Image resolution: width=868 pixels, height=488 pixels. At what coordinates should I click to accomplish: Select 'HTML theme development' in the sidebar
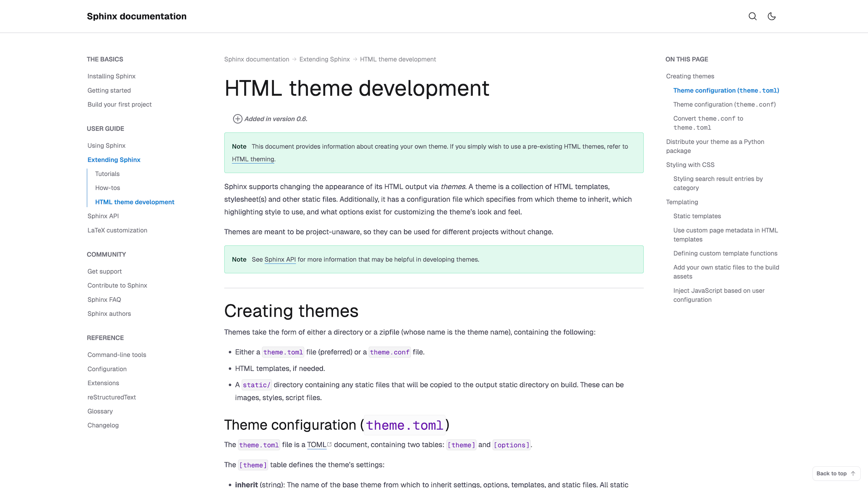pyautogui.click(x=134, y=202)
